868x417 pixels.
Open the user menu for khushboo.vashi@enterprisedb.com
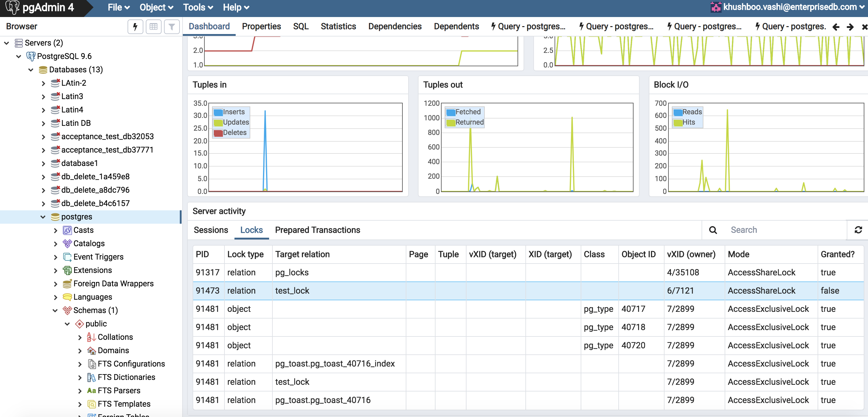[x=788, y=7]
